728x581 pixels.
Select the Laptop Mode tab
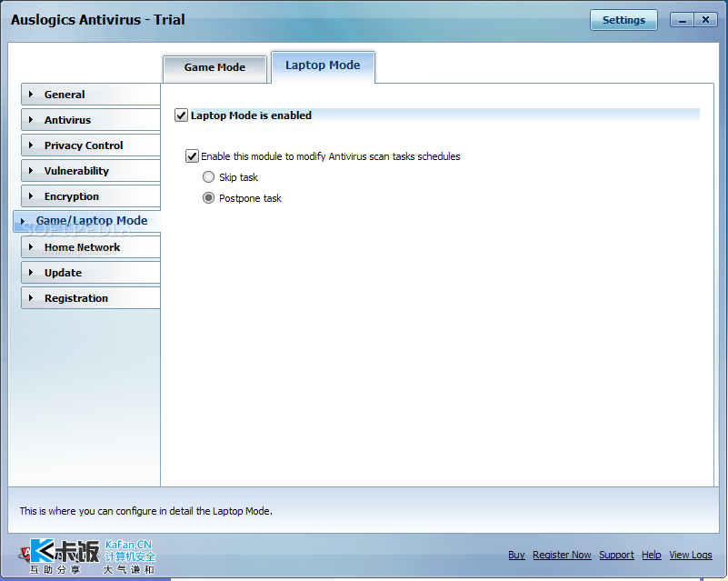tap(323, 66)
